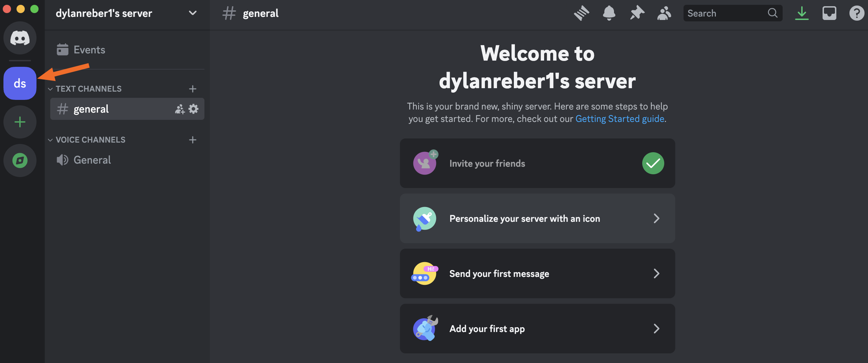The image size is (868, 363).
Task: Click Personalize your server with an icon
Action: click(x=537, y=218)
